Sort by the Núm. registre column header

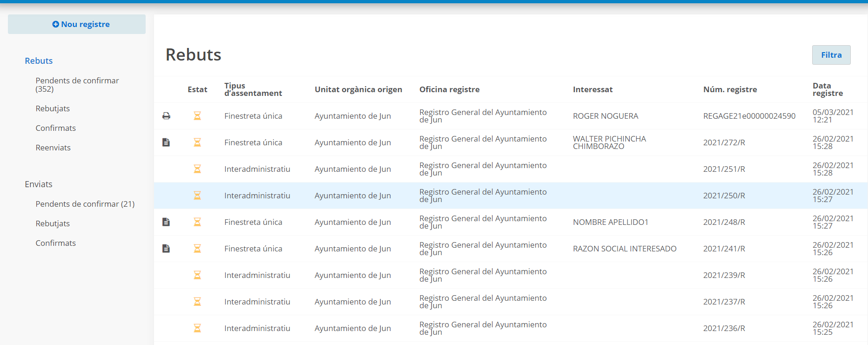tap(730, 89)
